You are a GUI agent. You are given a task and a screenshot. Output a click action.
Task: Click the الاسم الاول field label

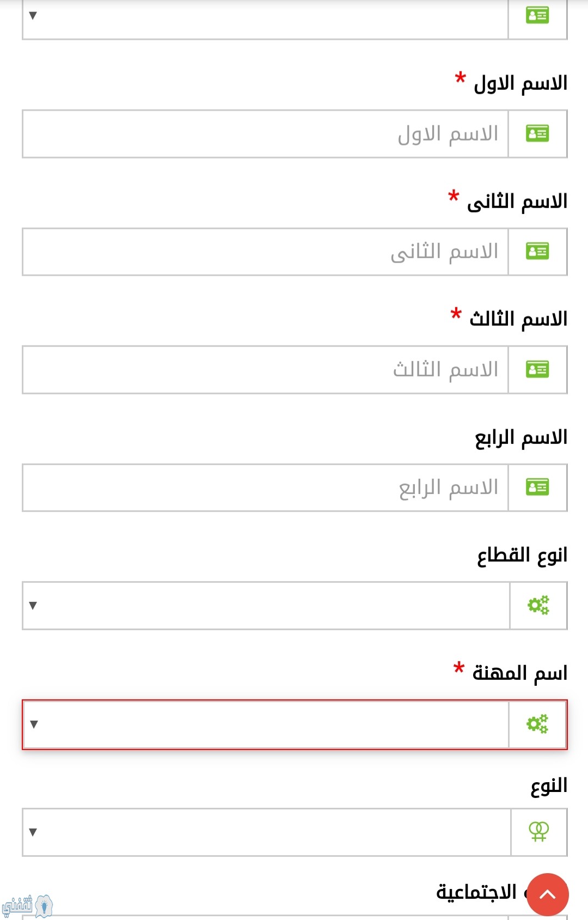(520, 83)
